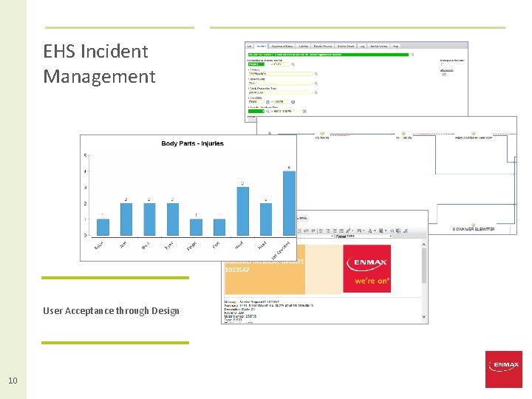
Task: Click the calendar icon after the lower date-time field
Action: (x=304, y=112)
